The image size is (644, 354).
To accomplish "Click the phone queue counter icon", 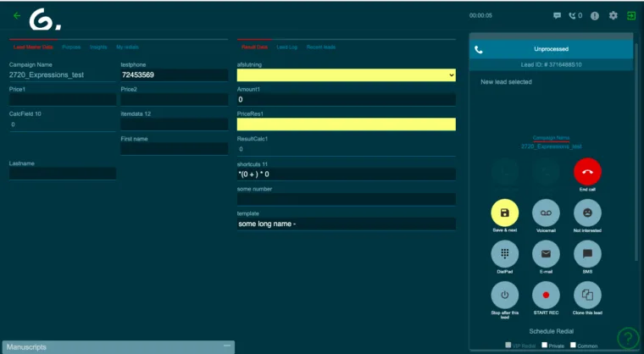I will click(x=575, y=15).
